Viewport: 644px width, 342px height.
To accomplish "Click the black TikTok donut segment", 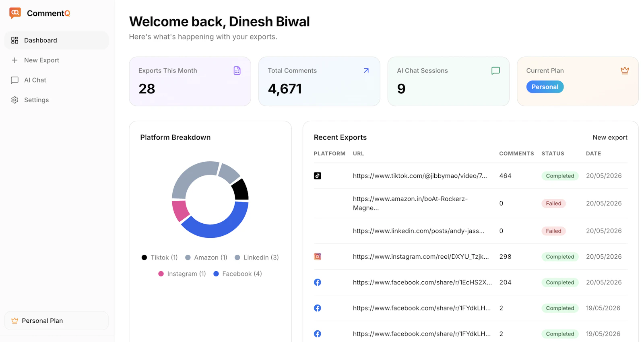I will pos(241,190).
